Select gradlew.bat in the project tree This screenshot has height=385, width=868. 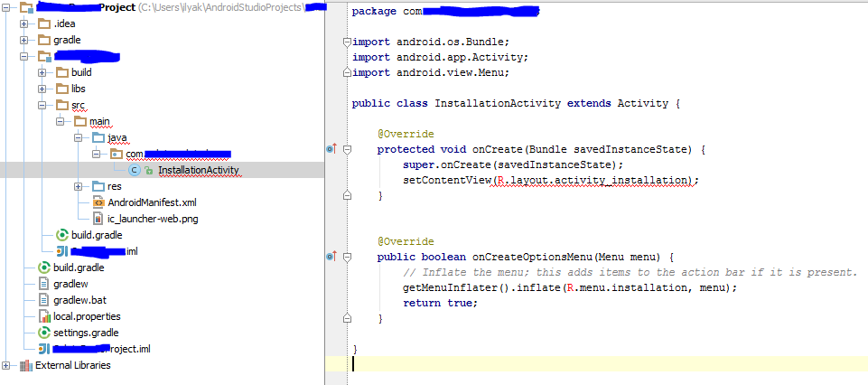(80, 300)
